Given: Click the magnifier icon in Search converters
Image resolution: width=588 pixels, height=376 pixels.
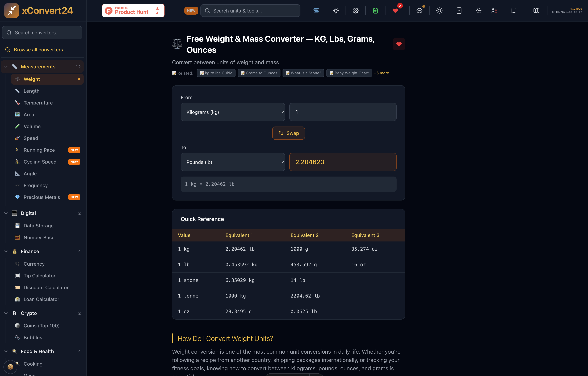Looking at the screenshot, I should (9, 32).
